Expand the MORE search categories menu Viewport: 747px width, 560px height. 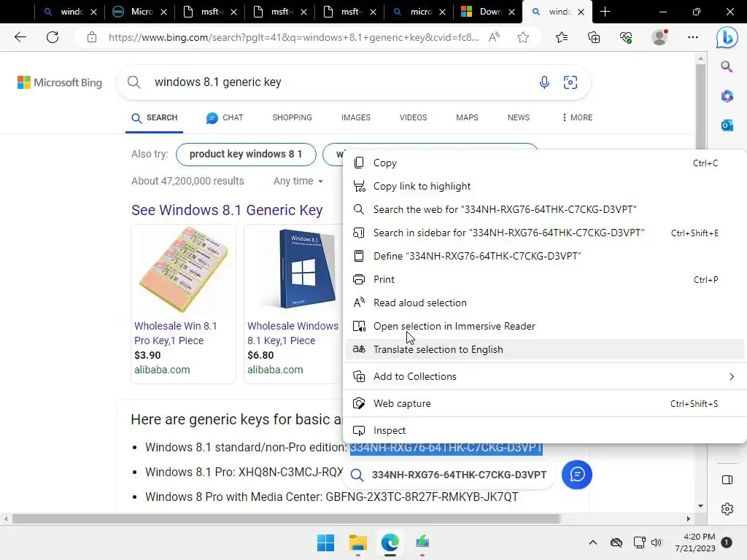(577, 117)
